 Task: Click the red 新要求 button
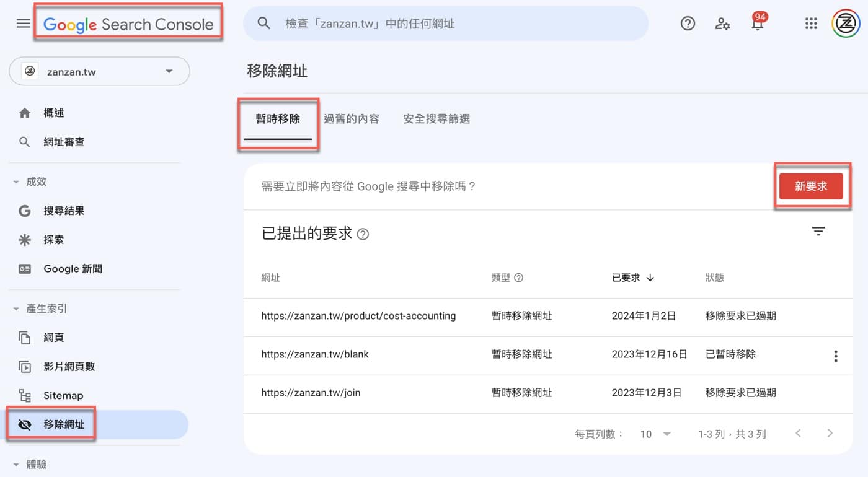tap(811, 186)
